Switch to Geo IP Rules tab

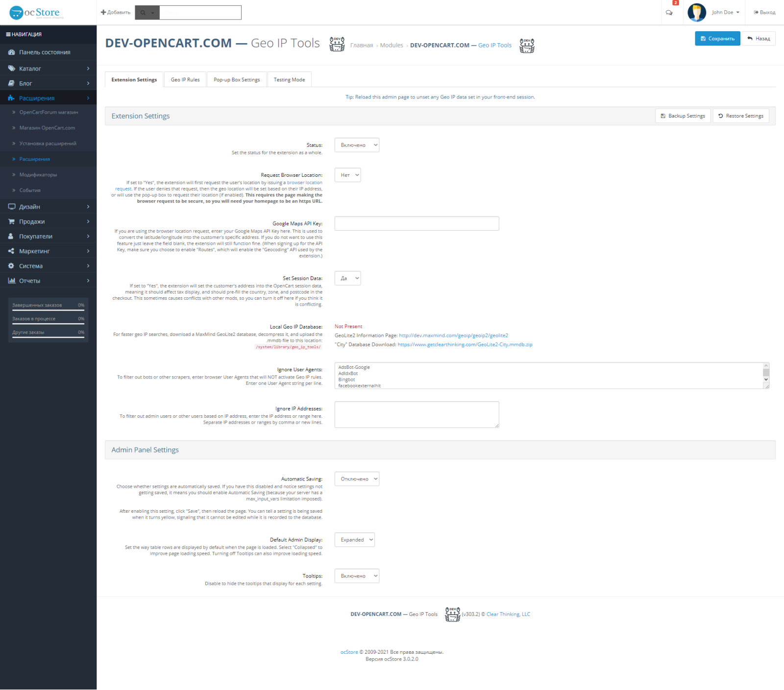(185, 80)
